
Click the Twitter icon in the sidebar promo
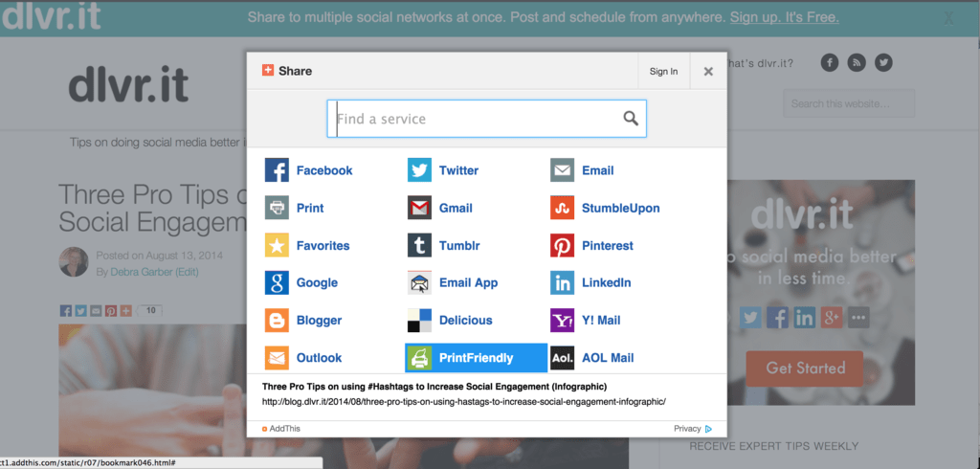click(x=750, y=318)
